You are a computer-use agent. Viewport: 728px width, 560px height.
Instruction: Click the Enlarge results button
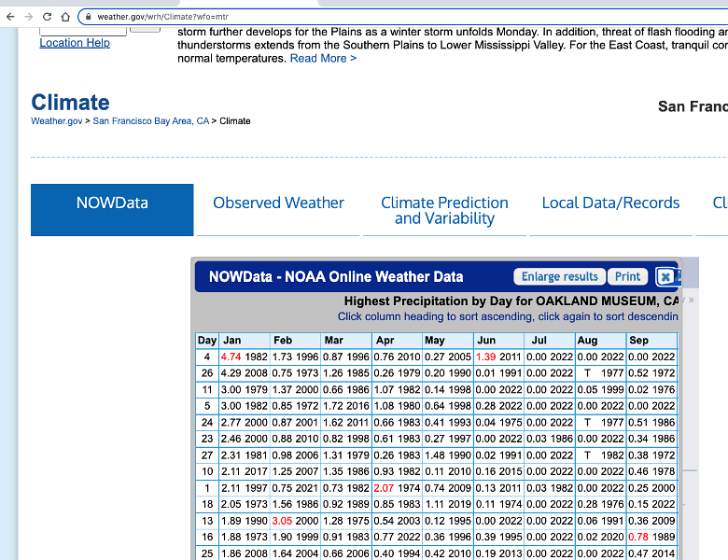click(559, 277)
